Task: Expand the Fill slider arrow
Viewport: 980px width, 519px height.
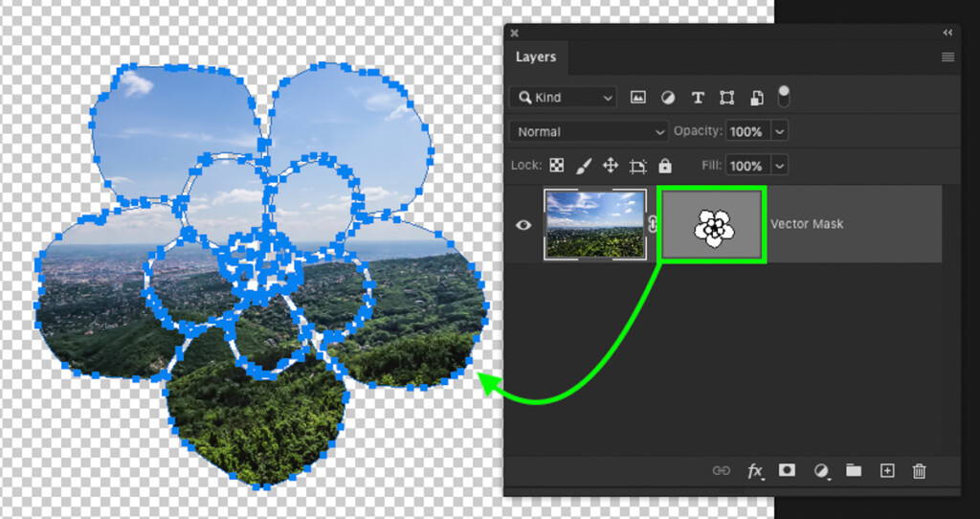Action: (779, 167)
